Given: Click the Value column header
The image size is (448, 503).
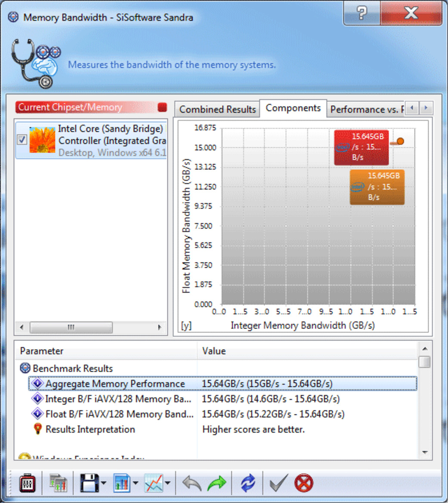Looking at the screenshot, I should coord(307,351).
